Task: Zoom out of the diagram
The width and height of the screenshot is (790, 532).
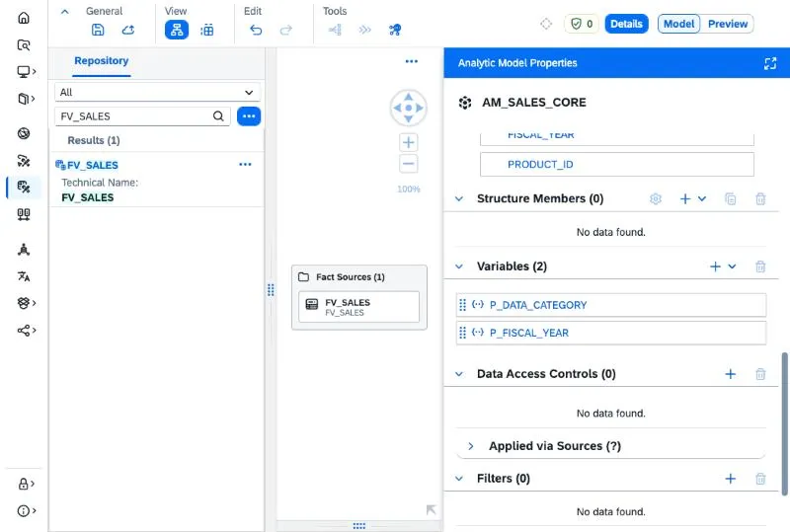Action: (x=409, y=164)
